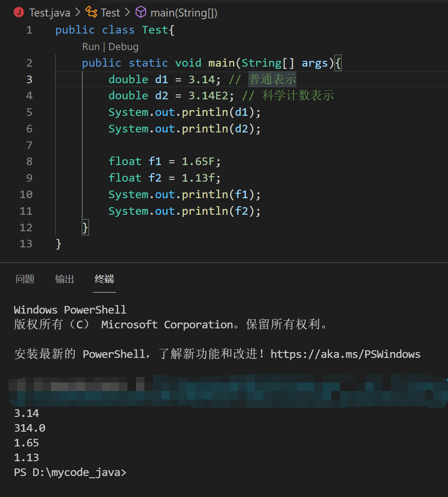Click the 普通表示 comment on line 3

[273, 79]
